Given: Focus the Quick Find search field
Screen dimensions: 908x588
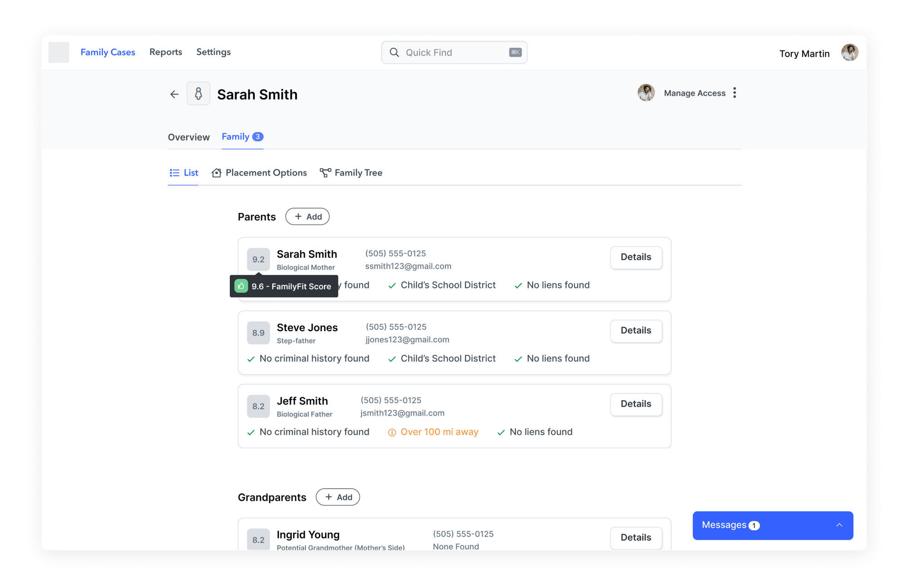Looking at the screenshot, I should pyautogui.click(x=454, y=53).
